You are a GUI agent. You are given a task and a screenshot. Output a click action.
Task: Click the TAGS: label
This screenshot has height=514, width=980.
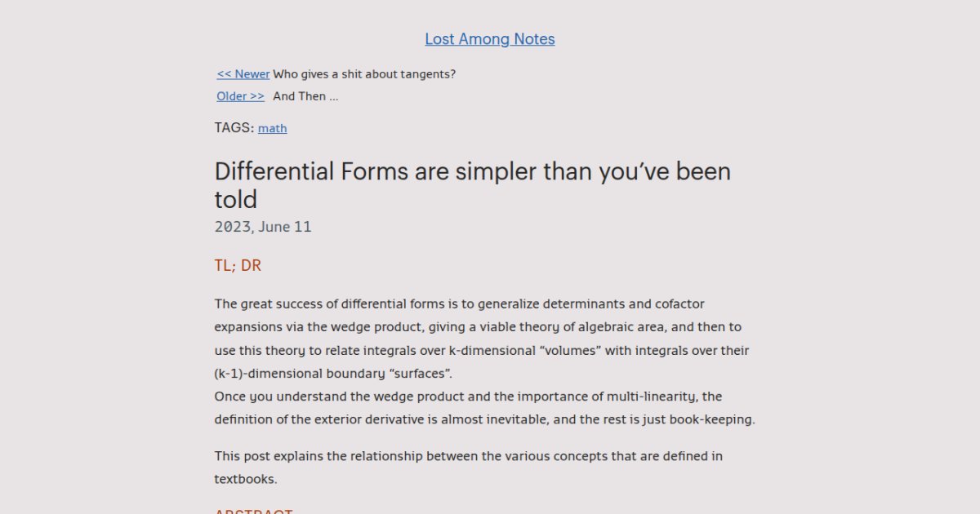pyautogui.click(x=234, y=127)
